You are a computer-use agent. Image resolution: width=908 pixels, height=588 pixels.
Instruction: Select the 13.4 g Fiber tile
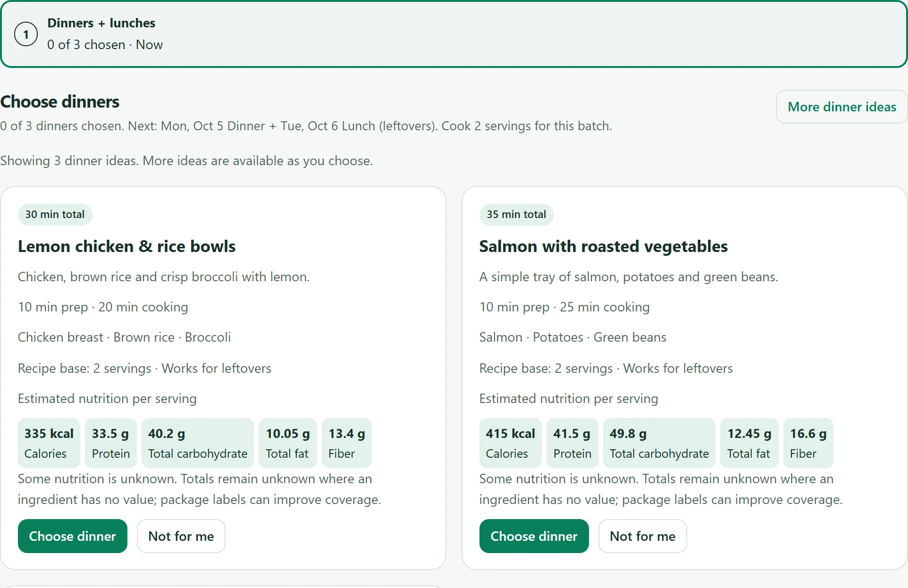pos(347,443)
